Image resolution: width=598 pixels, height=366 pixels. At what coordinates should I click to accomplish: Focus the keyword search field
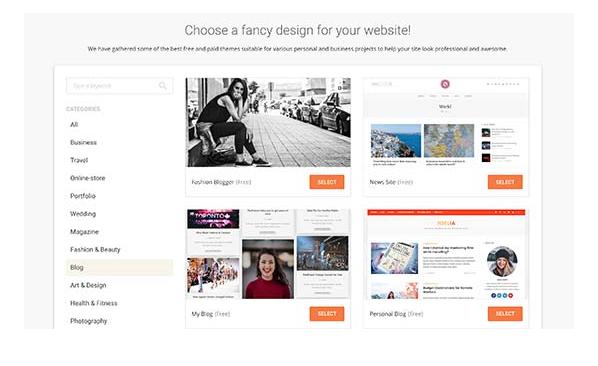click(119, 86)
